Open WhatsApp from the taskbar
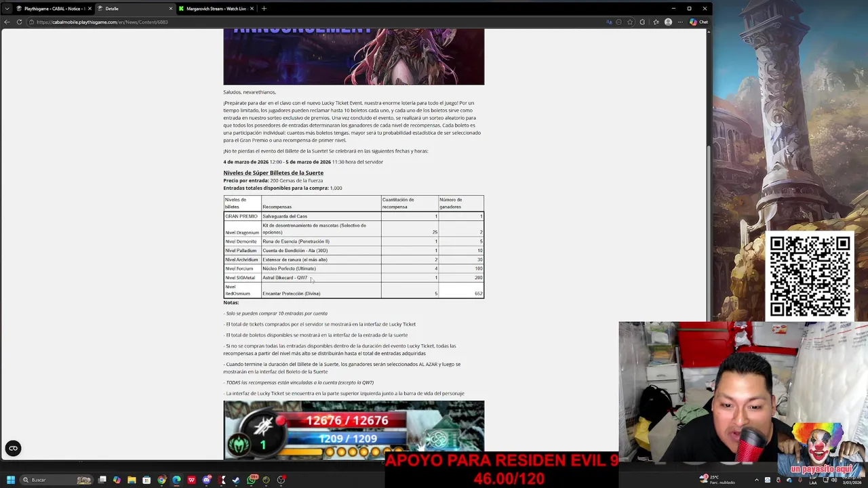The image size is (868, 488). (x=252, y=480)
